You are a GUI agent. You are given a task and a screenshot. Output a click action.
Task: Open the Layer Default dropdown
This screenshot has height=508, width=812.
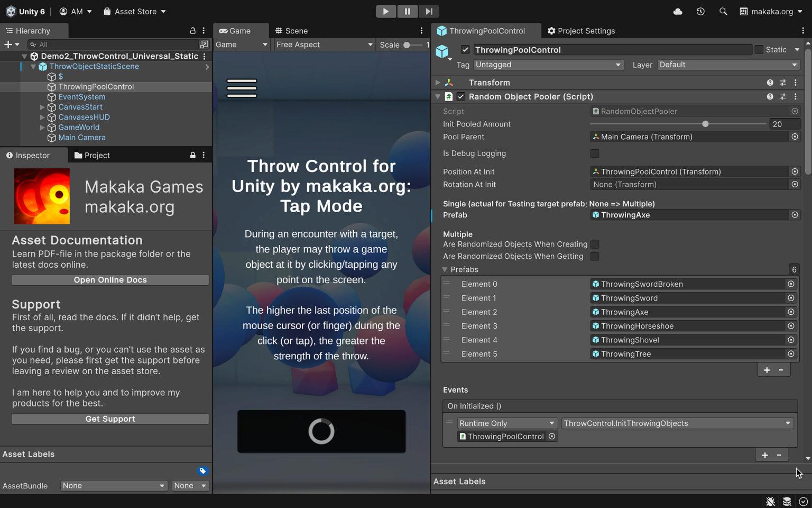coord(728,65)
